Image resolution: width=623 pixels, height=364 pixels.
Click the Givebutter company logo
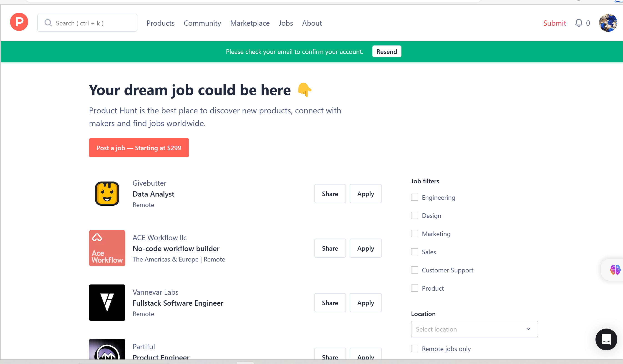(x=107, y=194)
